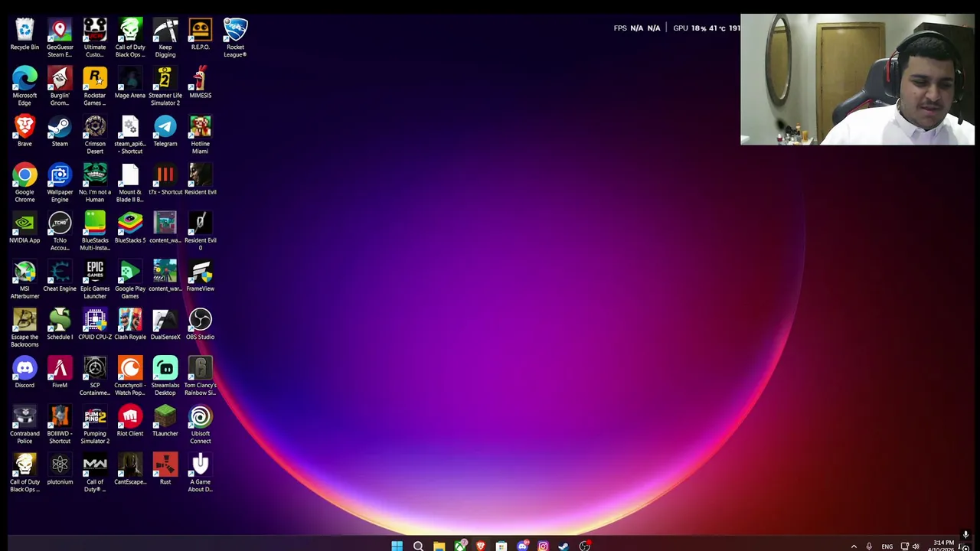Select the plutonium desktop icon
This screenshot has width=980, height=551.
tap(60, 469)
